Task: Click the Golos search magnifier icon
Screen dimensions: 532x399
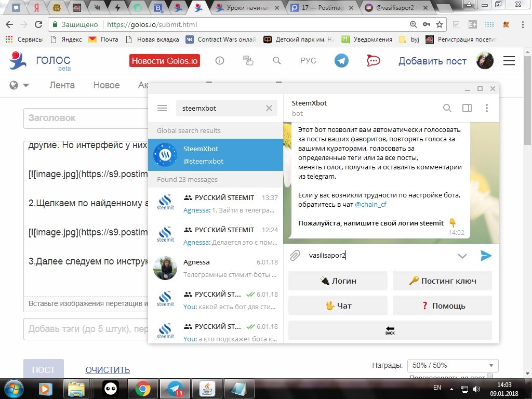Action: point(277,61)
